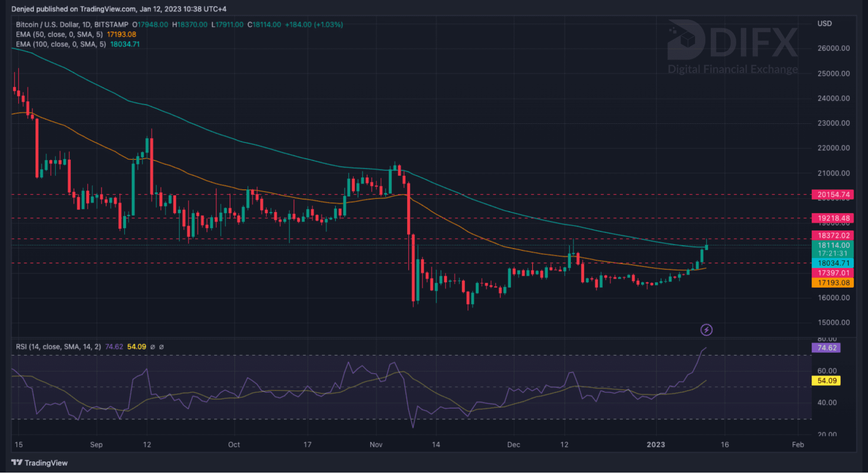The height and width of the screenshot is (473, 868).
Task: Click second empty-set symbol in RSI legend
Action: [x=162, y=347]
